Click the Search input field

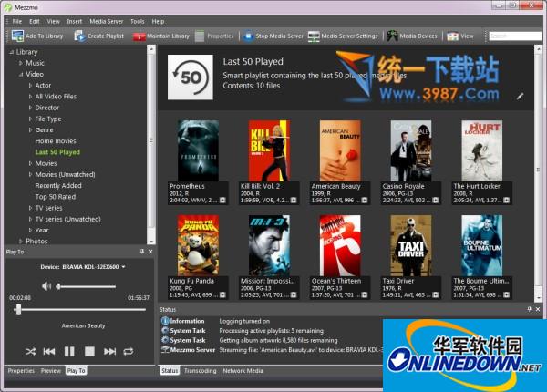[515, 36]
